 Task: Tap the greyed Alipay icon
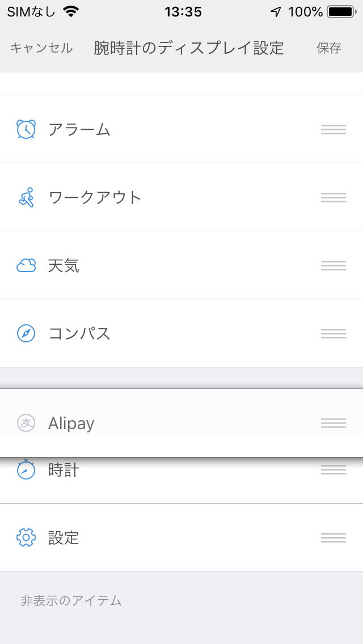(x=26, y=423)
